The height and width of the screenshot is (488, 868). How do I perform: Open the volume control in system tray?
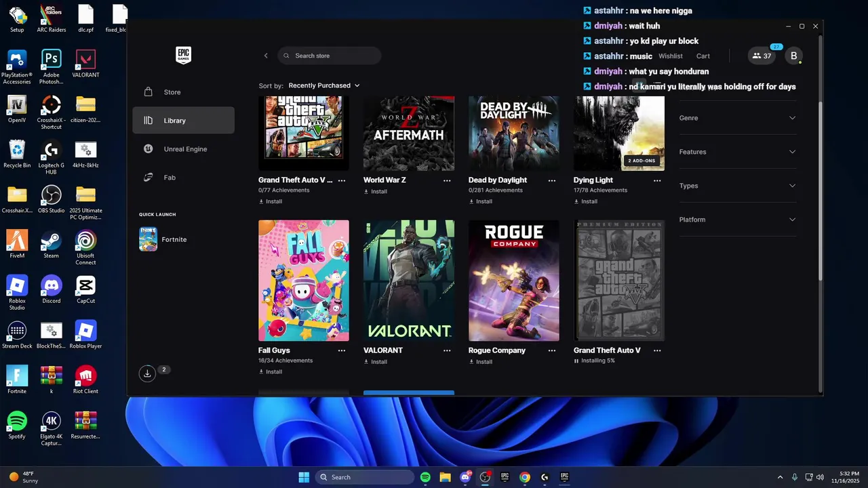point(821,477)
